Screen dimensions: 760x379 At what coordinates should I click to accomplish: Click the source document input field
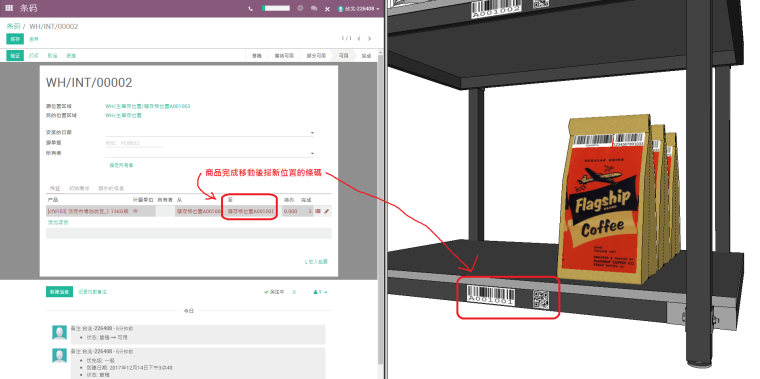pyautogui.click(x=134, y=143)
